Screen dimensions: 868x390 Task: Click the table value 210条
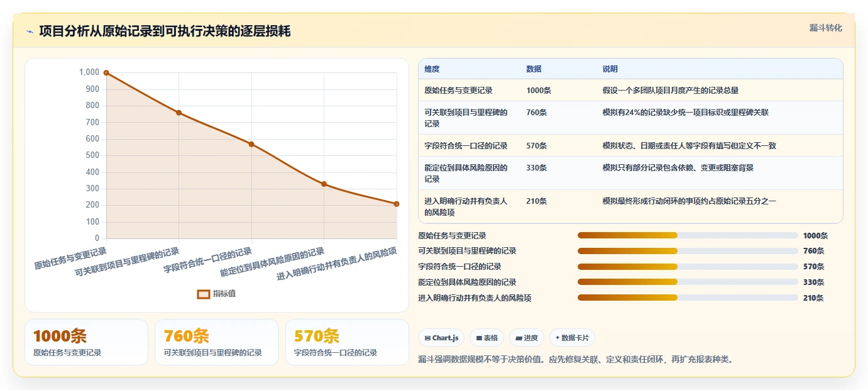point(536,201)
